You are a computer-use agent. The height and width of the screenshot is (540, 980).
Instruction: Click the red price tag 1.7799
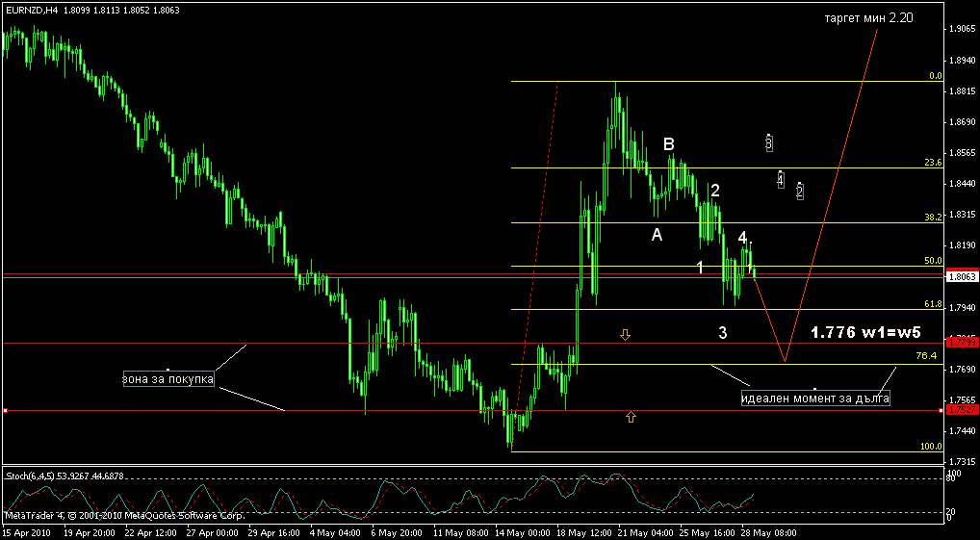[963, 343]
